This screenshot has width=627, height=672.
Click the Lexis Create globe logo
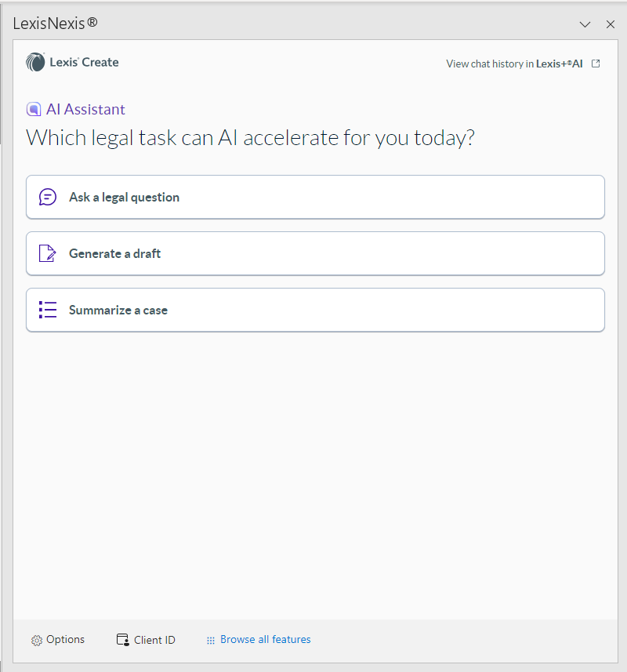point(35,62)
